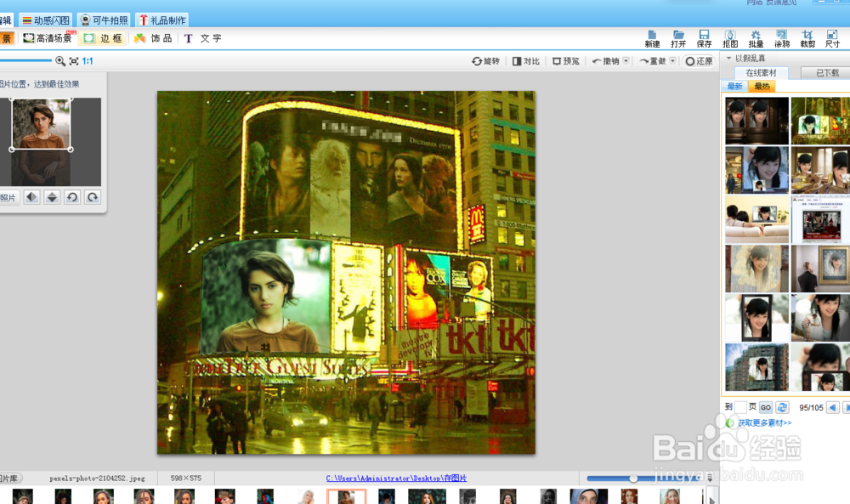Select the 涂鸦 doodle tool
850x504 pixels.
(x=782, y=38)
